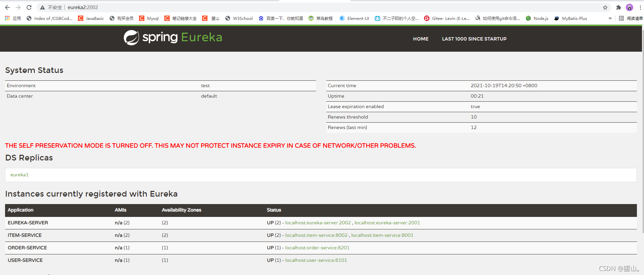Open the Node.js bookmark

[537, 18]
